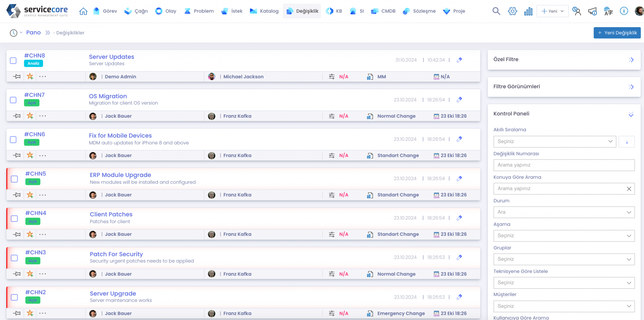Open the Fix for Mobile Devices link
644x320 pixels.
pyautogui.click(x=120, y=135)
